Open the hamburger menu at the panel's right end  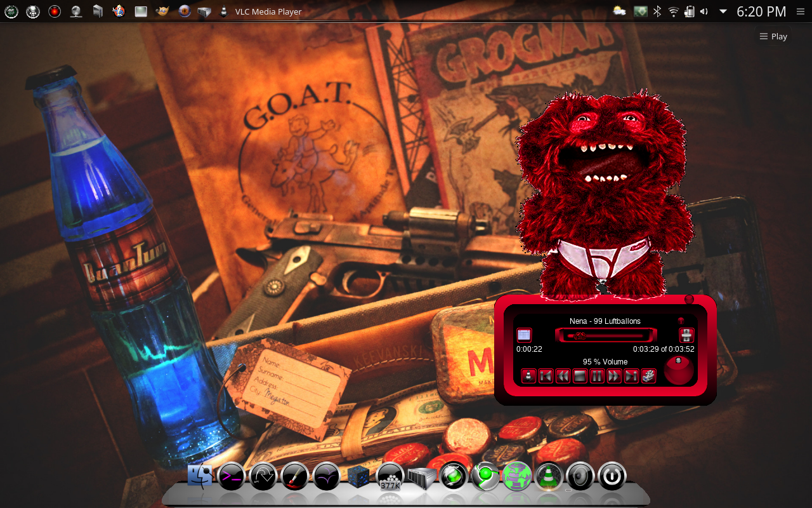[800, 11]
